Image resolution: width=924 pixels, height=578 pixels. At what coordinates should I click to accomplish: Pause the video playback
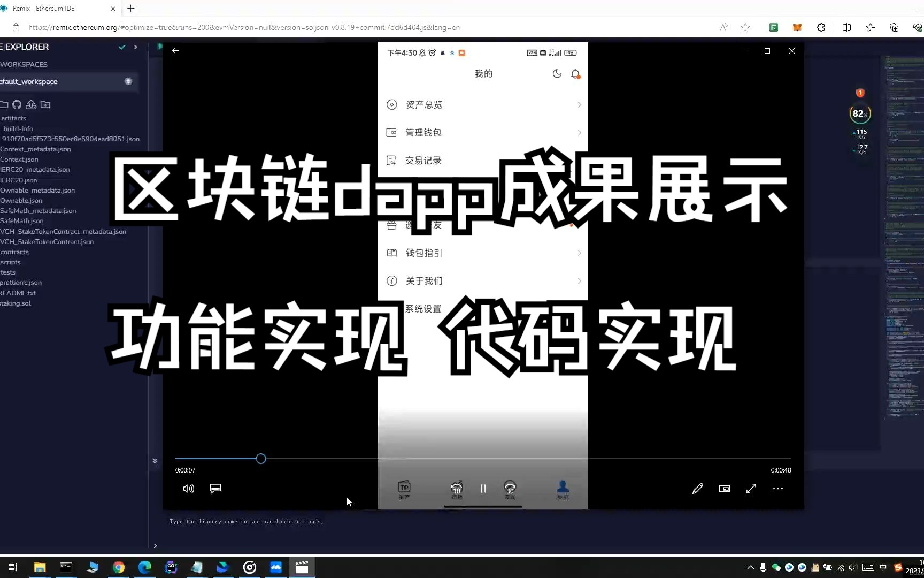tap(483, 489)
